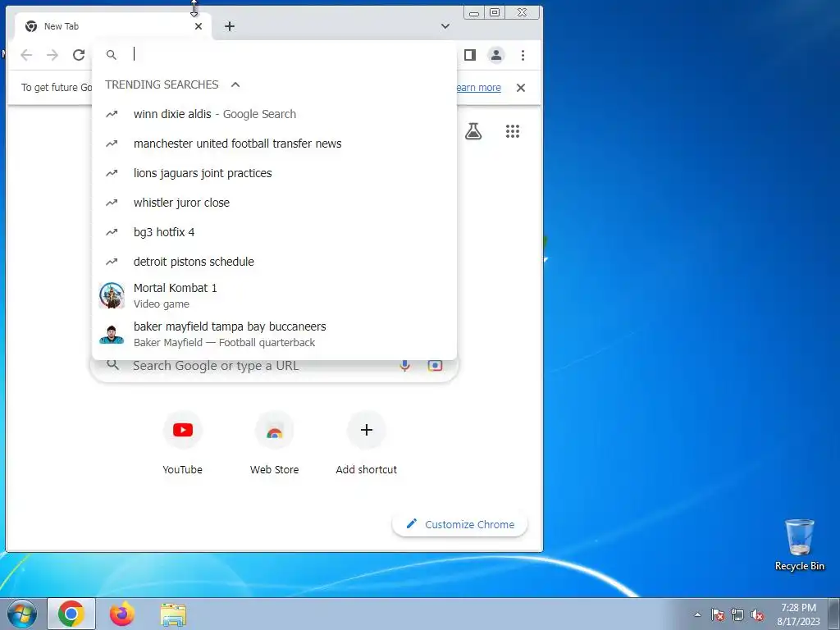Click the muted volume tray icon
This screenshot has height=630, width=840.
pos(757,614)
